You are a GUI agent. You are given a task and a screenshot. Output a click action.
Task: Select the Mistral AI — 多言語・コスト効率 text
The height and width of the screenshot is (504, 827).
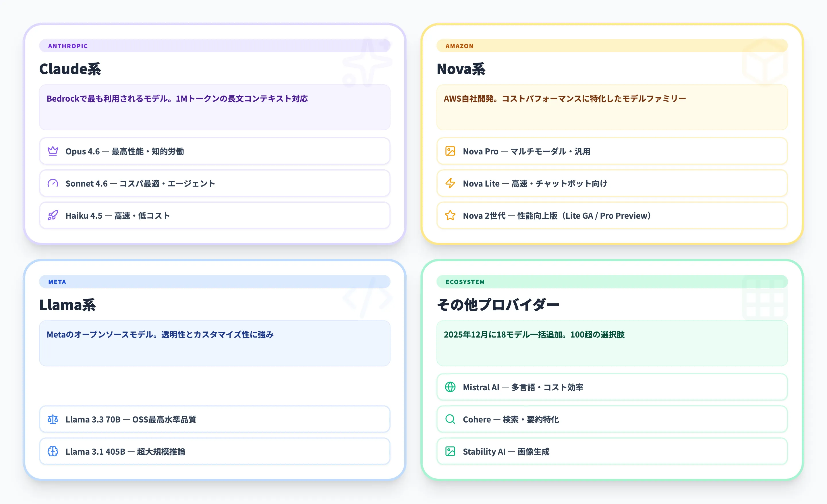point(523,387)
